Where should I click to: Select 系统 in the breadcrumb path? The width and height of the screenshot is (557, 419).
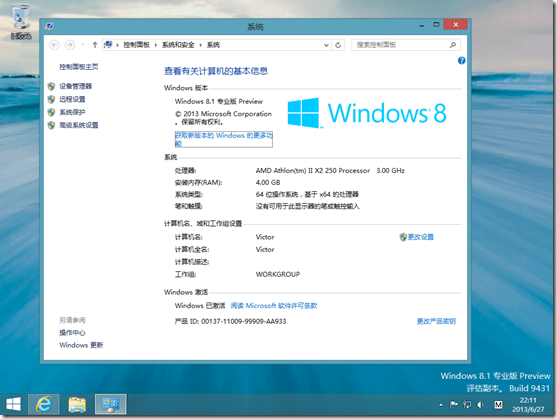click(213, 45)
